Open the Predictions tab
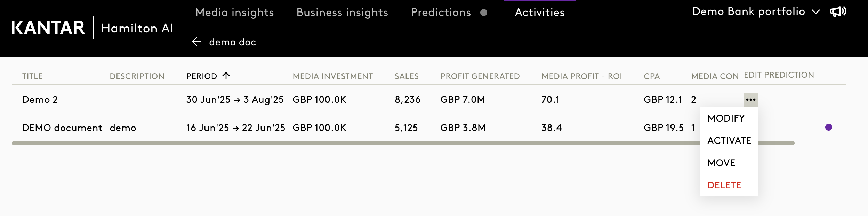868x216 pixels. pos(441,13)
